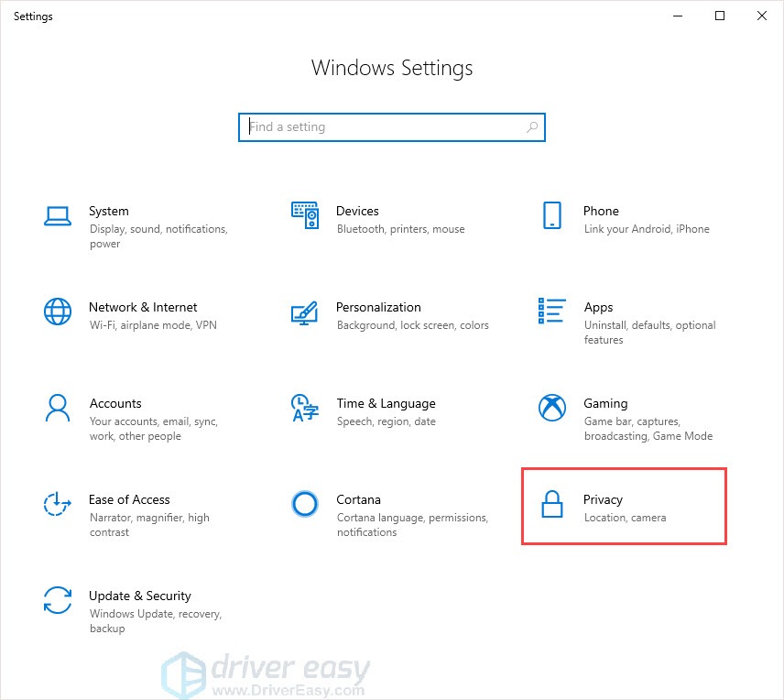
Task: Select the Update & Security category
Action: pyautogui.click(x=140, y=596)
